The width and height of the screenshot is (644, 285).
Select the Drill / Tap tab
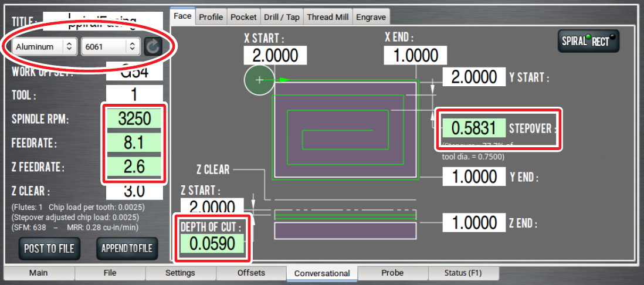click(x=282, y=17)
